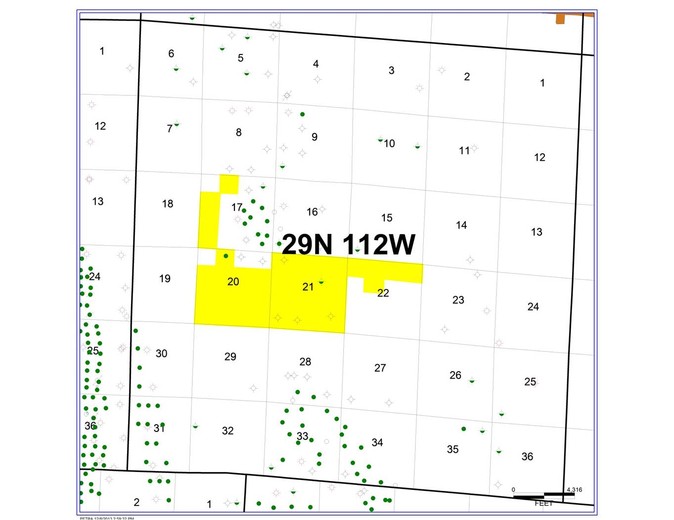Click the scale bar labeled 4,316 feet
This screenshot has width=674, height=520.
point(544,496)
